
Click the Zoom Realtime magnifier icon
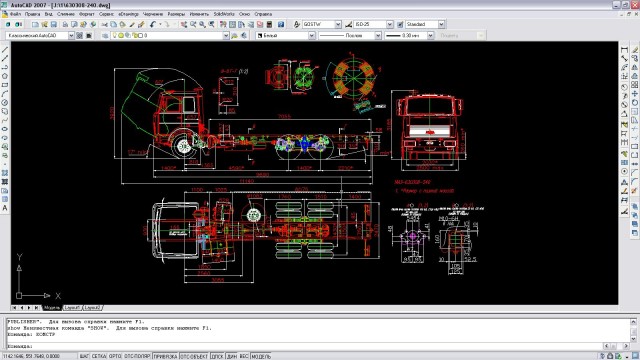pyautogui.click(x=193, y=24)
